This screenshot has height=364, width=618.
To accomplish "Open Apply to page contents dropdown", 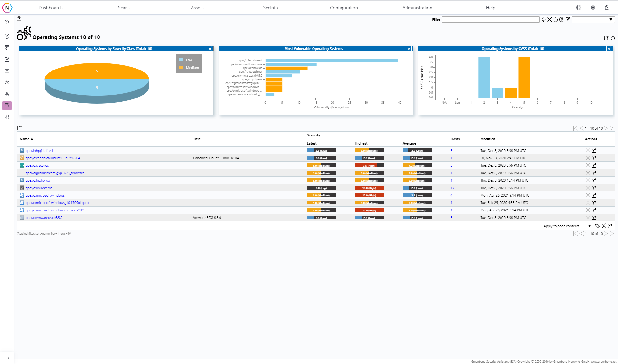I will (567, 226).
